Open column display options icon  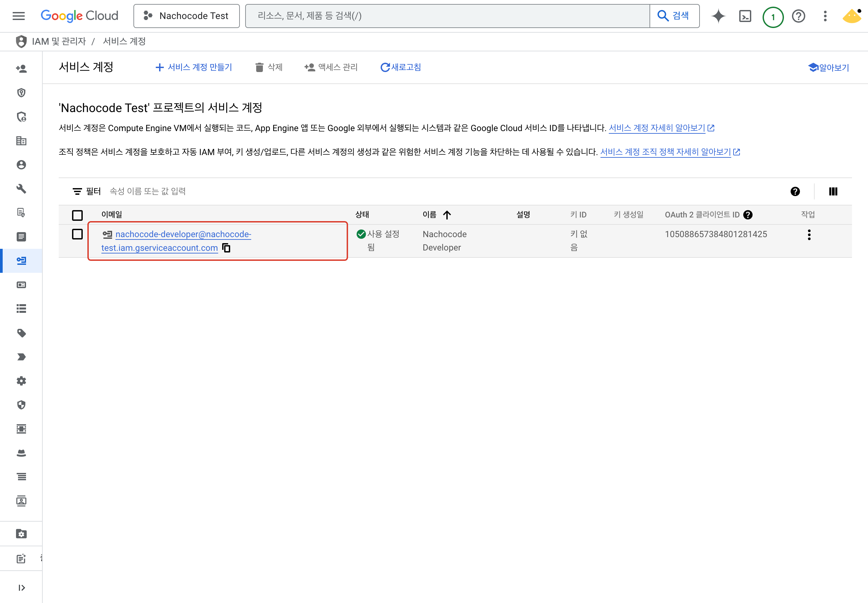833,191
